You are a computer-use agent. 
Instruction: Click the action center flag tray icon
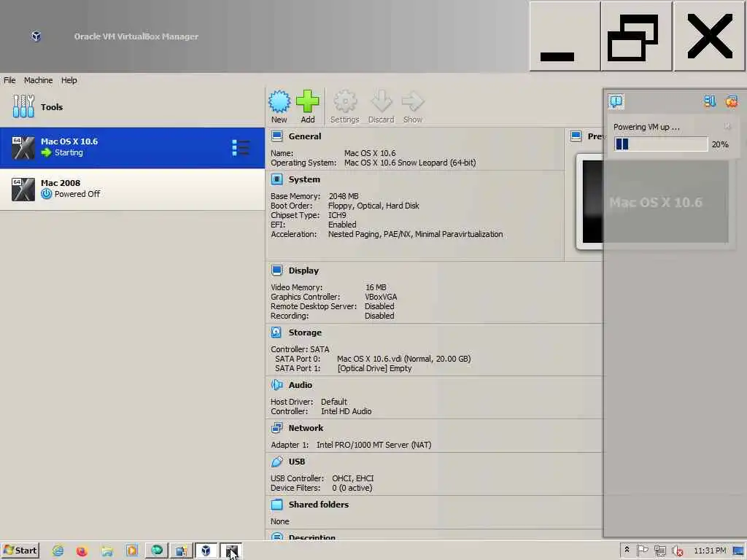point(643,551)
